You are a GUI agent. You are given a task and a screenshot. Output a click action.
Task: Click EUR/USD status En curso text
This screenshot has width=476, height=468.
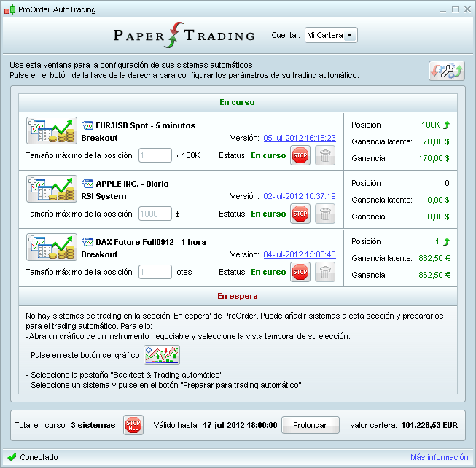[x=268, y=155]
